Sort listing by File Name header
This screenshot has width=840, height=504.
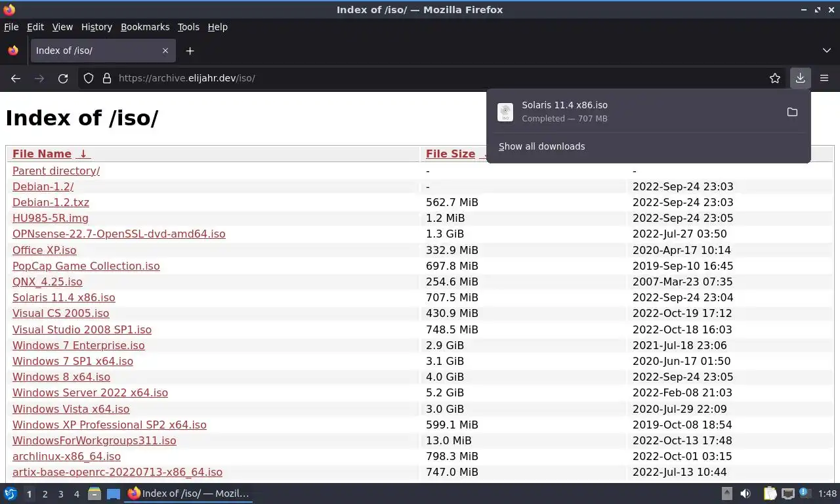(x=42, y=154)
